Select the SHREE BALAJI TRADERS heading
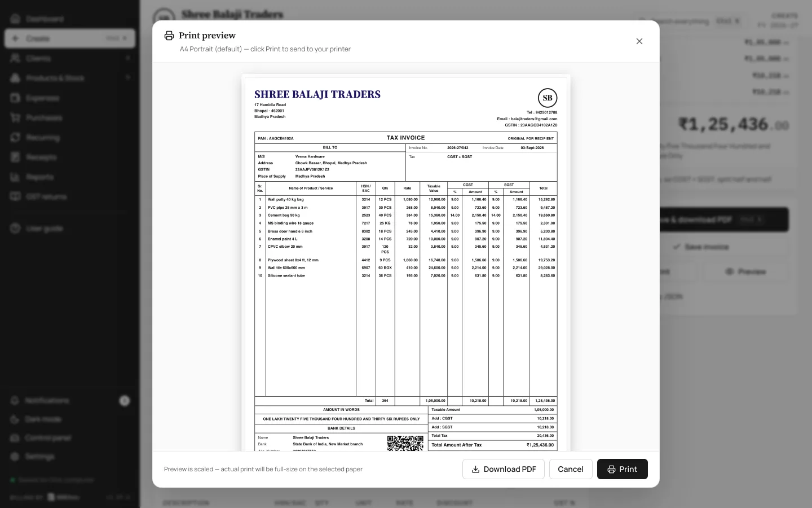This screenshot has height=508, width=812. click(317, 94)
